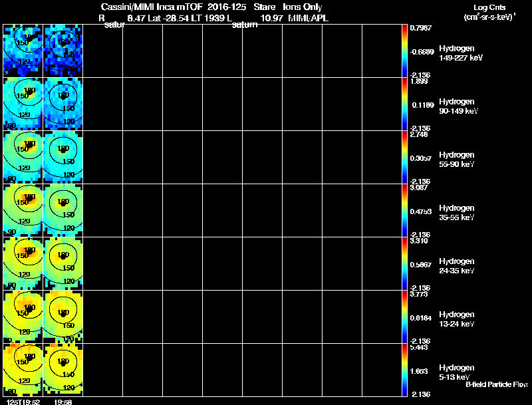Click the Log Cnts units heading
Screen dimensions: 532x405
[x=489, y=12]
